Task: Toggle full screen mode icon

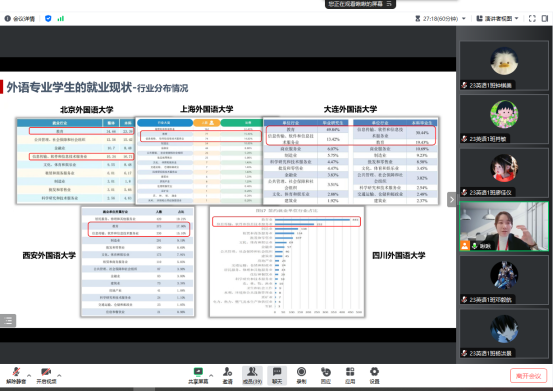Action: (x=532, y=18)
